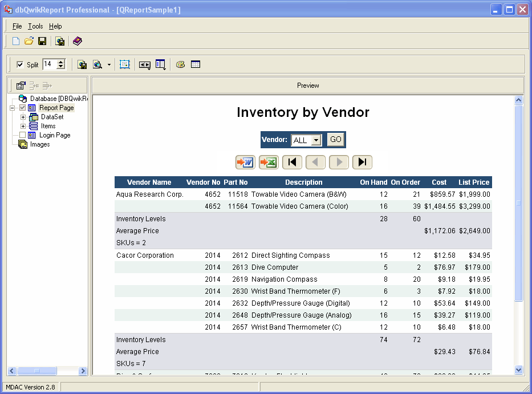The image size is (532, 394).
Task: Open the purple help book icon
Action: (x=78, y=41)
